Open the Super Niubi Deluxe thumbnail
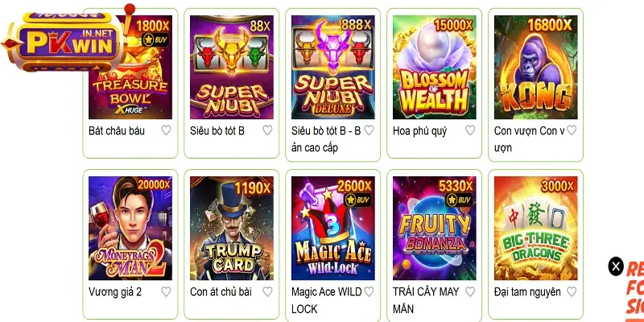Viewport: 644px width, 322px height. [x=332, y=68]
